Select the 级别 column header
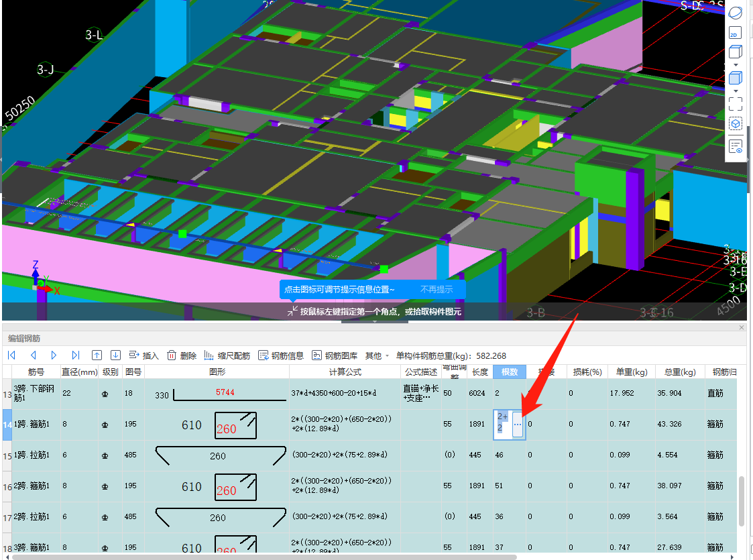Image resolution: width=753 pixels, height=560 pixels. [x=111, y=372]
